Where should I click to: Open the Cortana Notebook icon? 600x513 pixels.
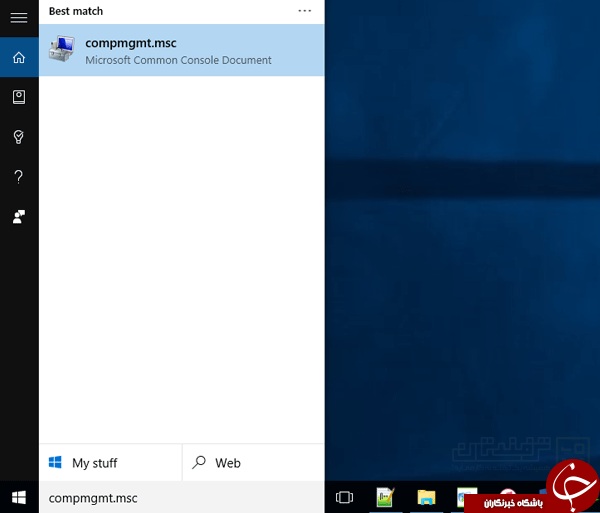coord(19,97)
